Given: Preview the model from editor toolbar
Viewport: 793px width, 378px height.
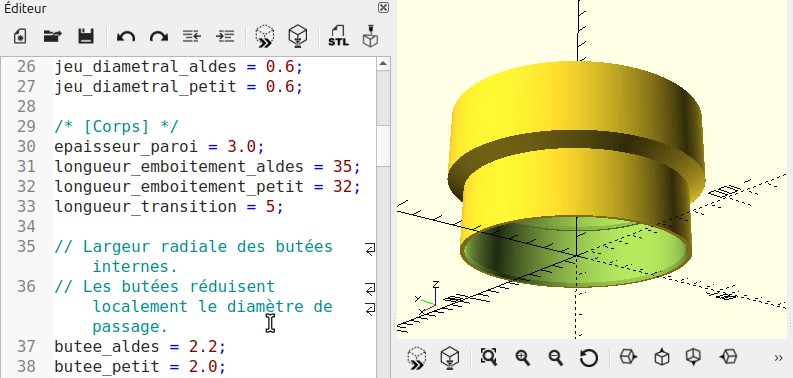Looking at the screenshot, I should [265, 36].
